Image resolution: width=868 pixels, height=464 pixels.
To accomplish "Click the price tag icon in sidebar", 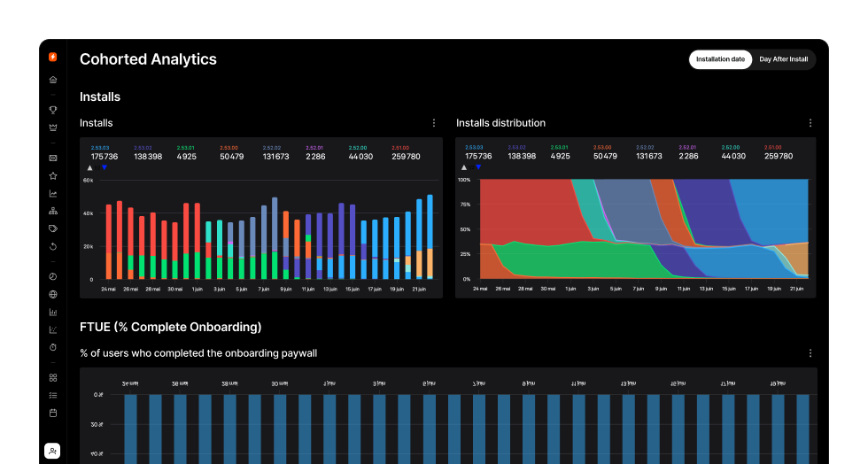I will [x=53, y=228].
